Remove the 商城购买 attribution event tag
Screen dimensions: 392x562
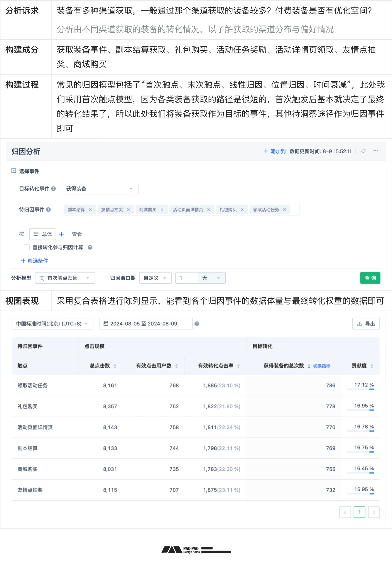(x=162, y=210)
